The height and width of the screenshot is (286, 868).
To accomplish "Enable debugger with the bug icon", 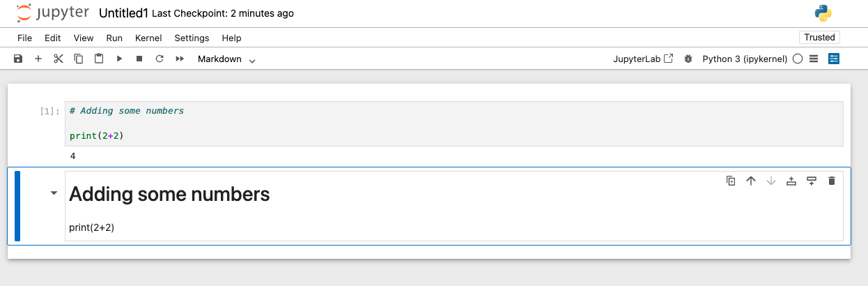I will pos(688,59).
